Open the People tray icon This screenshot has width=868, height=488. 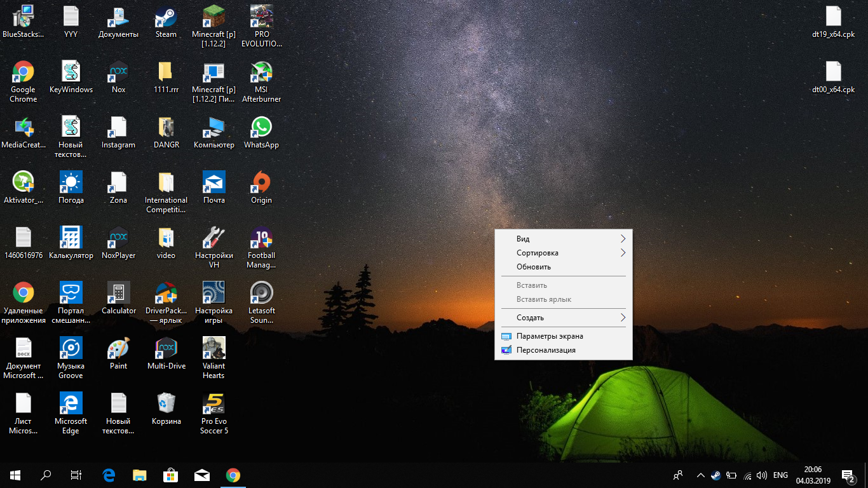coord(678,475)
